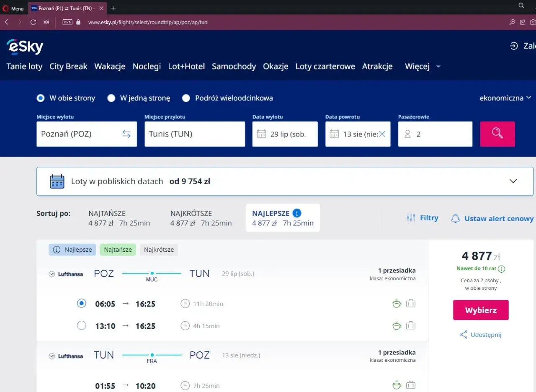
Task: Expand Loty w pobliskich datach panel
Action: pos(513,181)
